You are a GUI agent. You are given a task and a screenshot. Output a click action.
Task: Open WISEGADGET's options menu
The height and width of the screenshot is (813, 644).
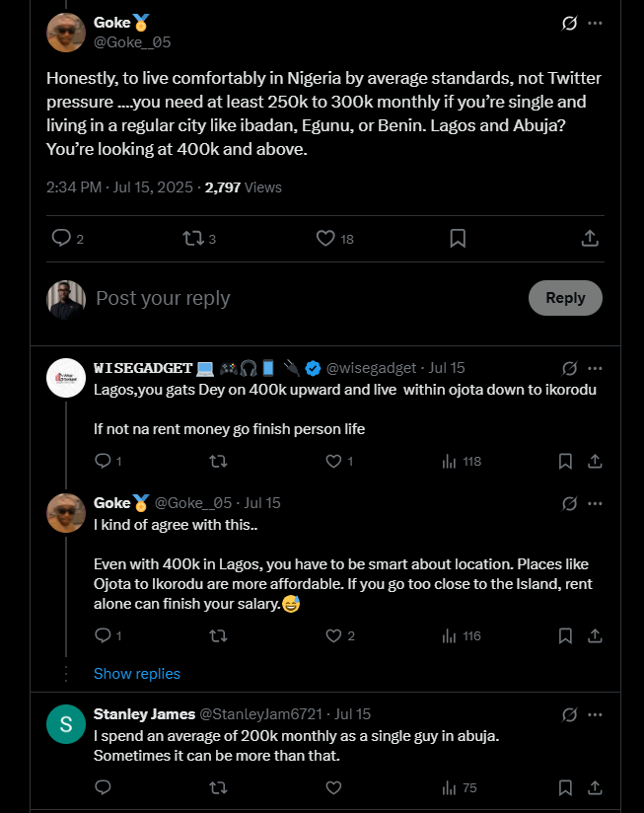coord(595,367)
